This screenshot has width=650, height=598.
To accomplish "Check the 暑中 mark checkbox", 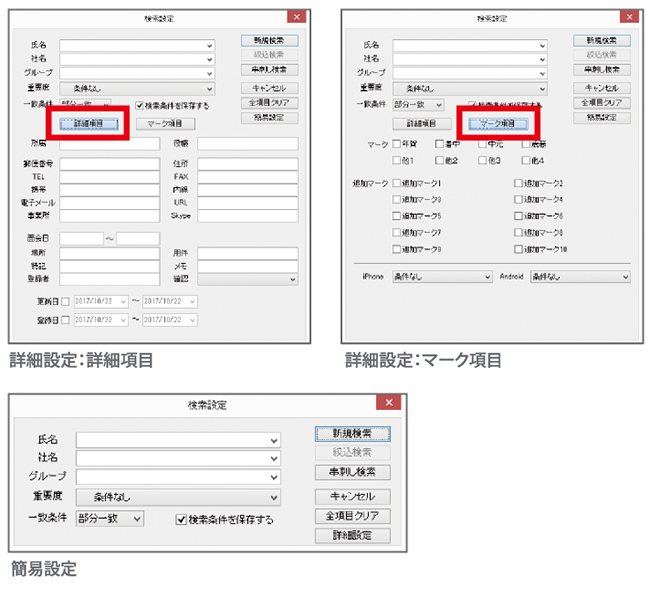I will 439,144.
